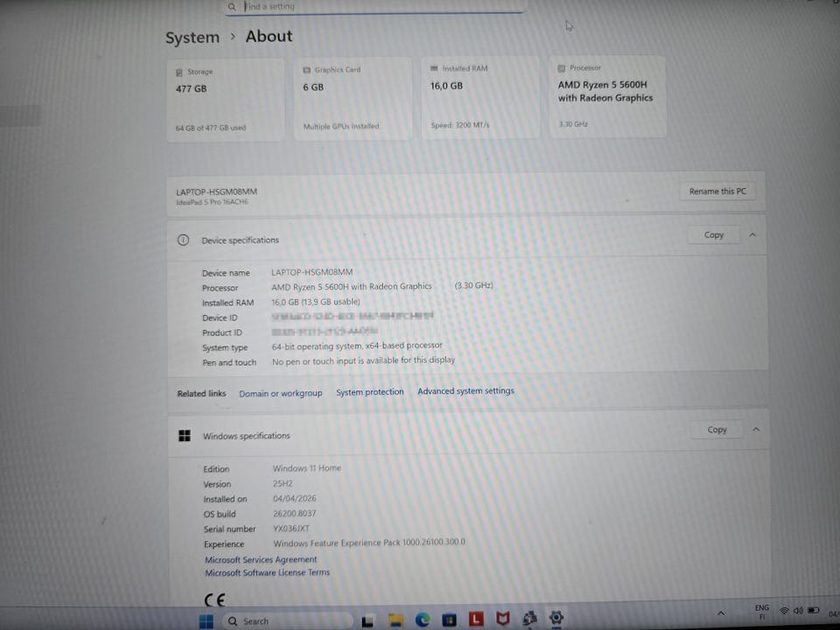Select the OS build 26200.8037 value
This screenshot has height=630, width=840.
295,514
